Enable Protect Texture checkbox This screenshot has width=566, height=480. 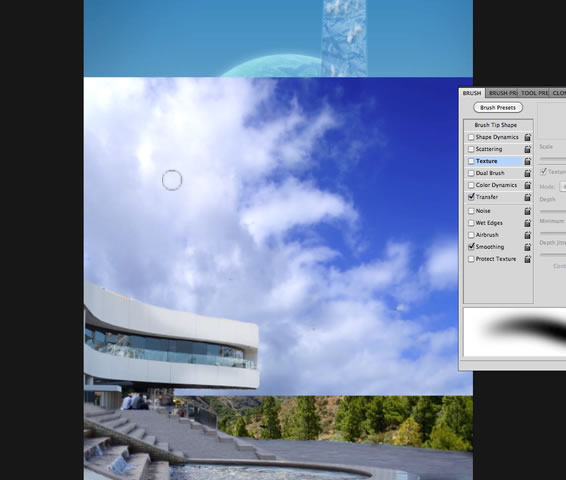tap(471, 259)
